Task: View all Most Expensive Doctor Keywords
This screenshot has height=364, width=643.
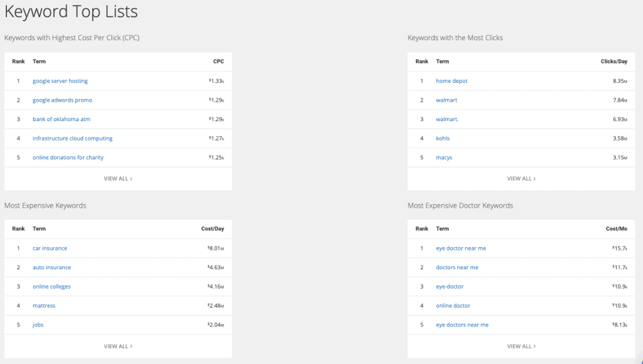Action: click(x=521, y=346)
